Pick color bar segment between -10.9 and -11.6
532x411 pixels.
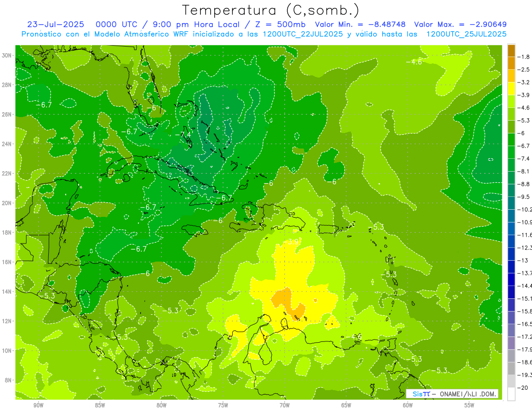click(x=511, y=228)
